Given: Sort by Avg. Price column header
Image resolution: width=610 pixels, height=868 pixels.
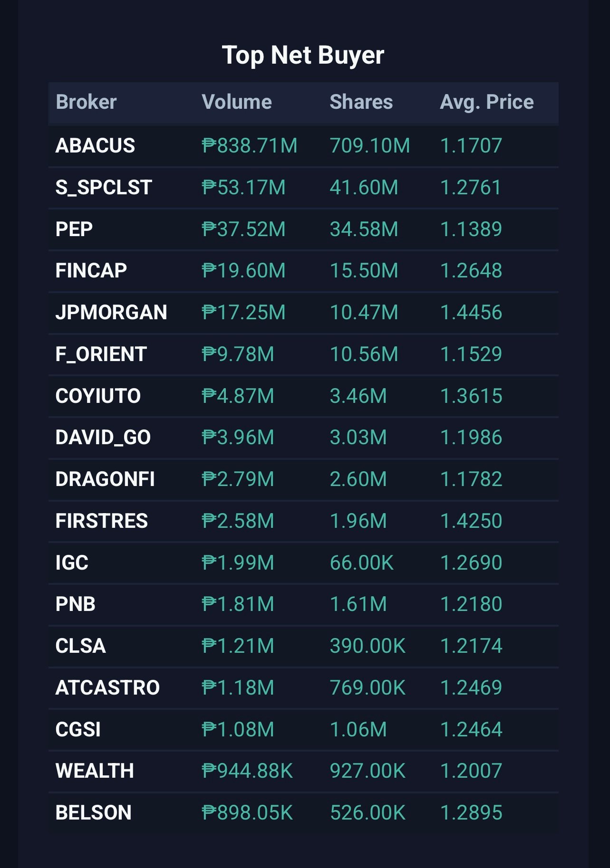Looking at the screenshot, I should 487,102.
